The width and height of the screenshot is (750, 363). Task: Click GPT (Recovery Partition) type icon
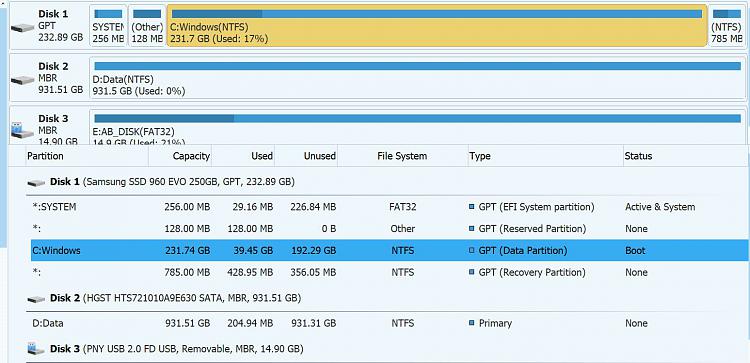pos(472,273)
